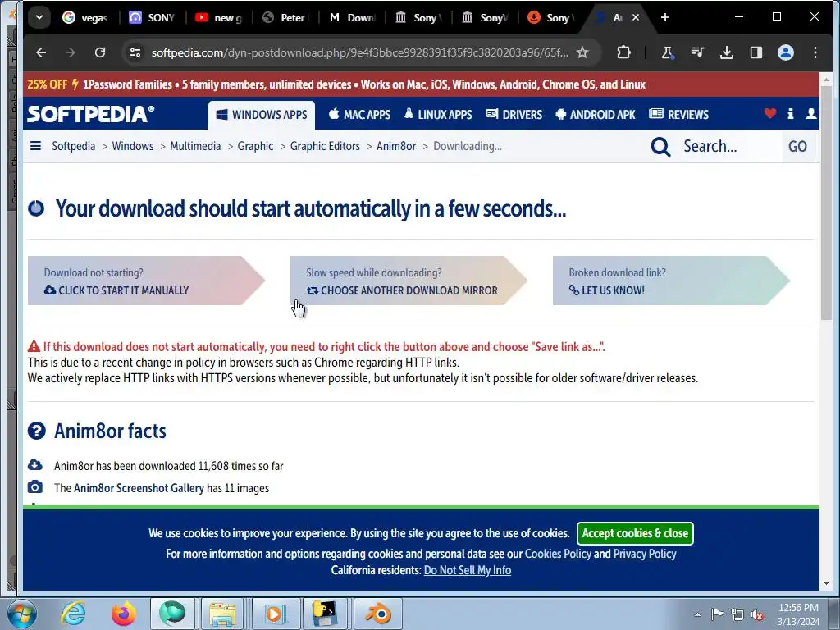Go to Anim8or breadcrumb link
The image size is (840, 630).
point(396,146)
